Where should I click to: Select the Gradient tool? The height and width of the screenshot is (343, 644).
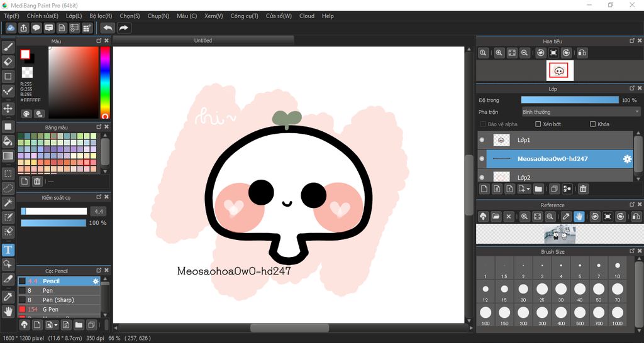8,156
